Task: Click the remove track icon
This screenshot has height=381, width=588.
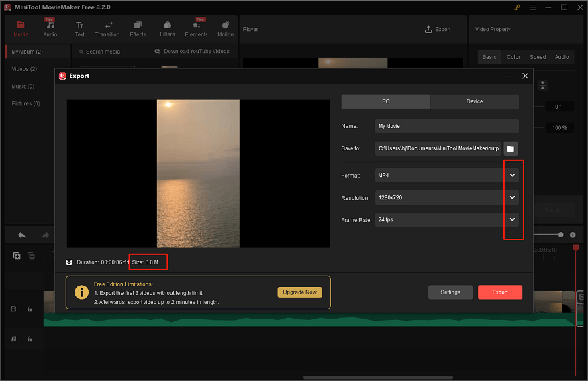Action: (31, 256)
